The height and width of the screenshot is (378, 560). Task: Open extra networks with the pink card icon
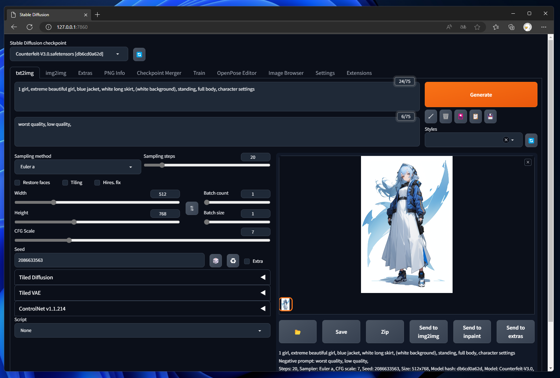pos(461,116)
